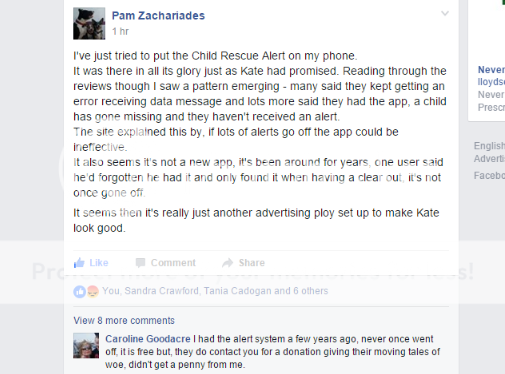Click the Like text button
The height and width of the screenshot is (374, 505).
tap(99, 263)
